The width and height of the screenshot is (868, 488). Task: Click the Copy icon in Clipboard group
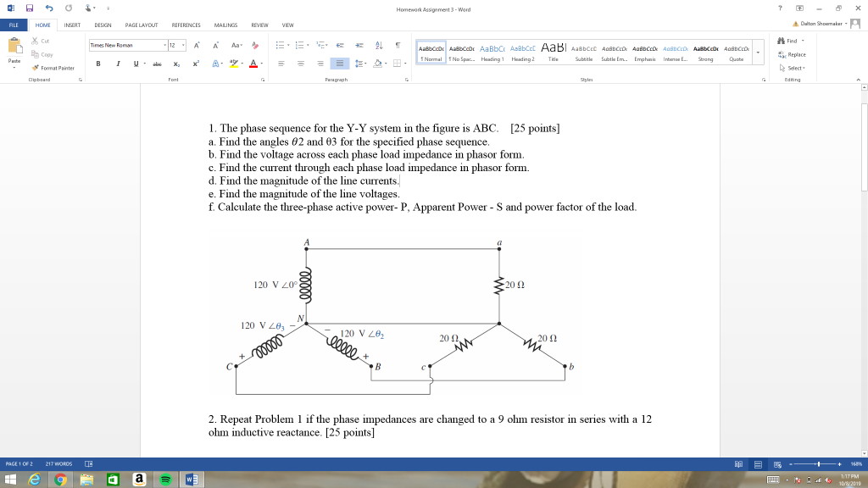[35, 53]
